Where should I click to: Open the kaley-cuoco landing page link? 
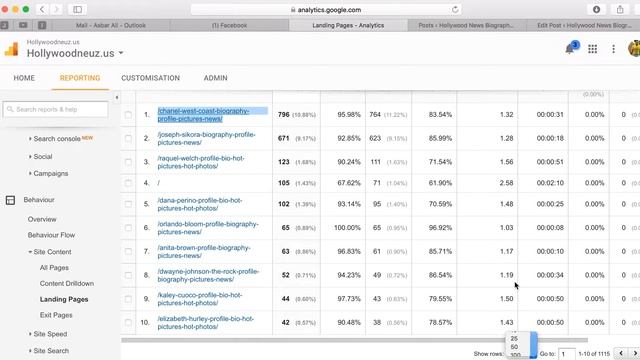pyautogui.click(x=200, y=299)
